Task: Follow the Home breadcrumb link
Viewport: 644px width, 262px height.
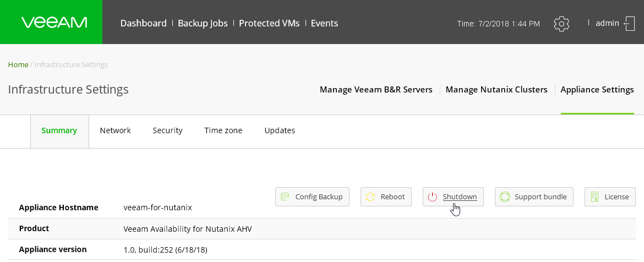Action: tap(18, 64)
